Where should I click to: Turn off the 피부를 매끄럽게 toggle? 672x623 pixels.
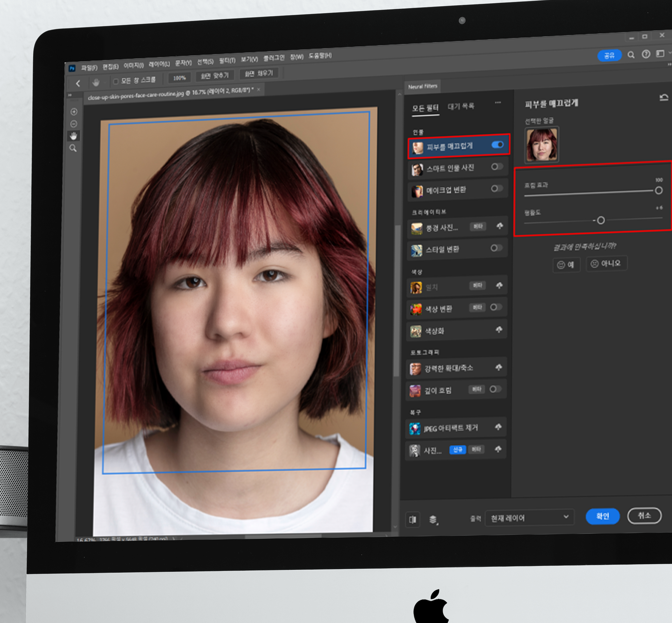(497, 145)
